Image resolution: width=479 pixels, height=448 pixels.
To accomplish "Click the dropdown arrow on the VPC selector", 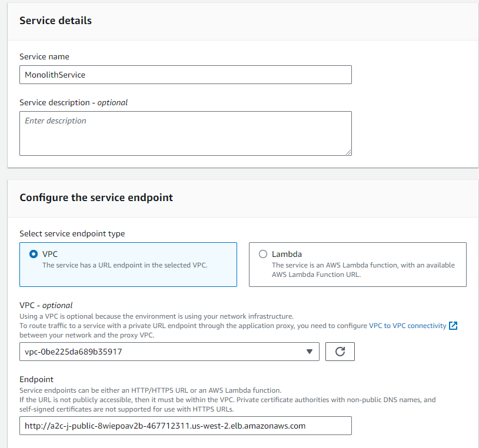I will tap(310, 351).
